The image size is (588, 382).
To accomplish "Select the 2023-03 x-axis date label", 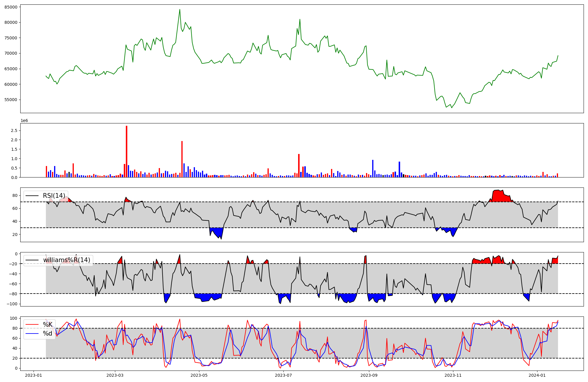I will 115,375.
